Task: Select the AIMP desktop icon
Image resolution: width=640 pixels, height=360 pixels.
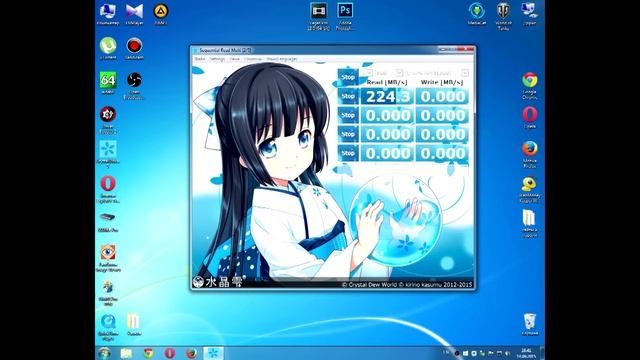Action: coord(161,14)
